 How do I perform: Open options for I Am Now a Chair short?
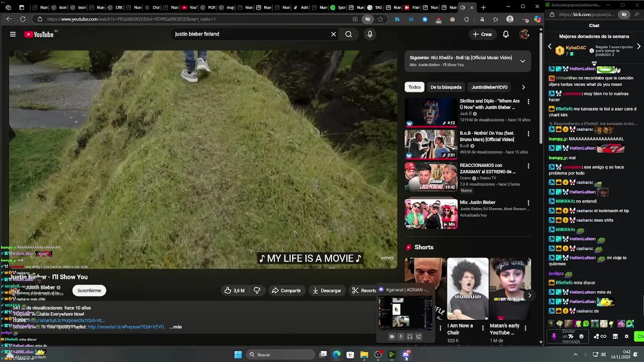[x=482, y=328]
